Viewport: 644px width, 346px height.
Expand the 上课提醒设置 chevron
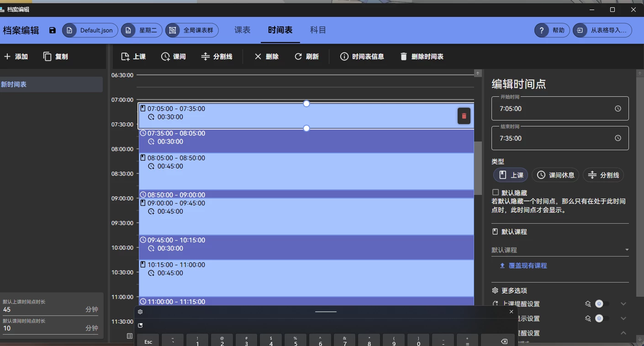coord(623,304)
